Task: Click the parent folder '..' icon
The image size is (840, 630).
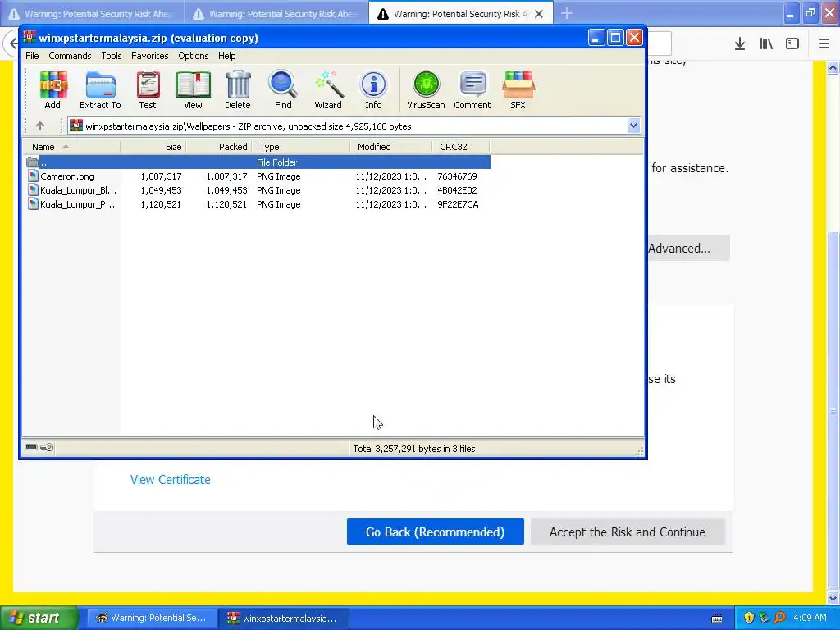Action: point(33,162)
